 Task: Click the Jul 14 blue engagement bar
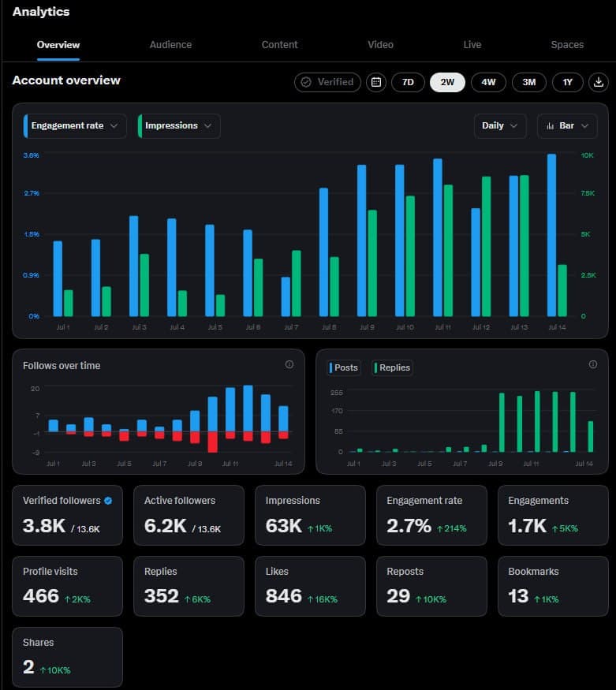552,235
